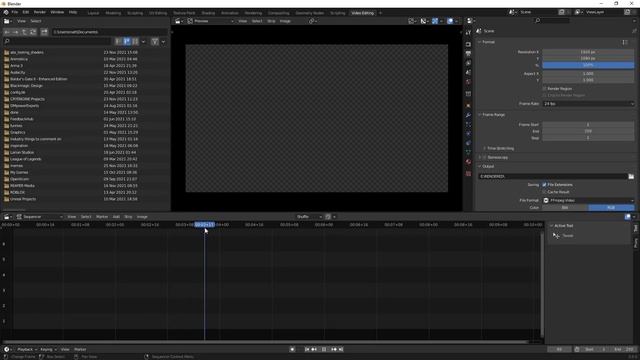Click the folder browse icon beside output path

(631, 176)
